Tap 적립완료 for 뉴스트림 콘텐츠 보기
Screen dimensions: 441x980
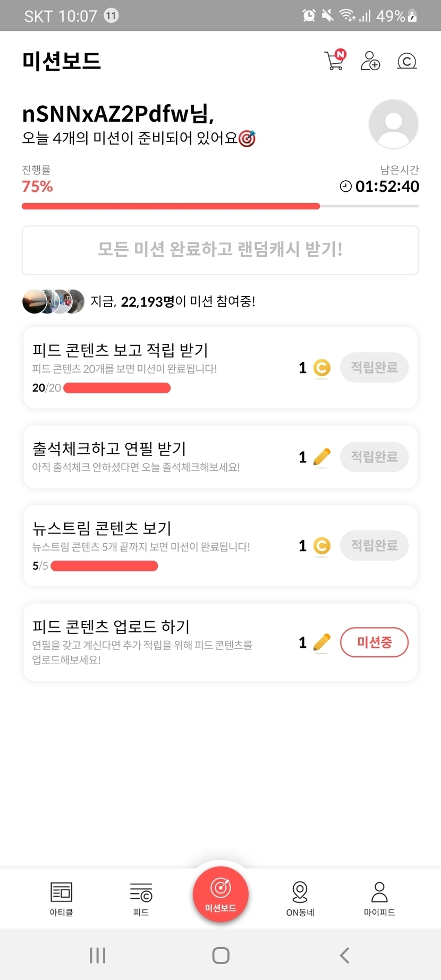(x=374, y=545)
